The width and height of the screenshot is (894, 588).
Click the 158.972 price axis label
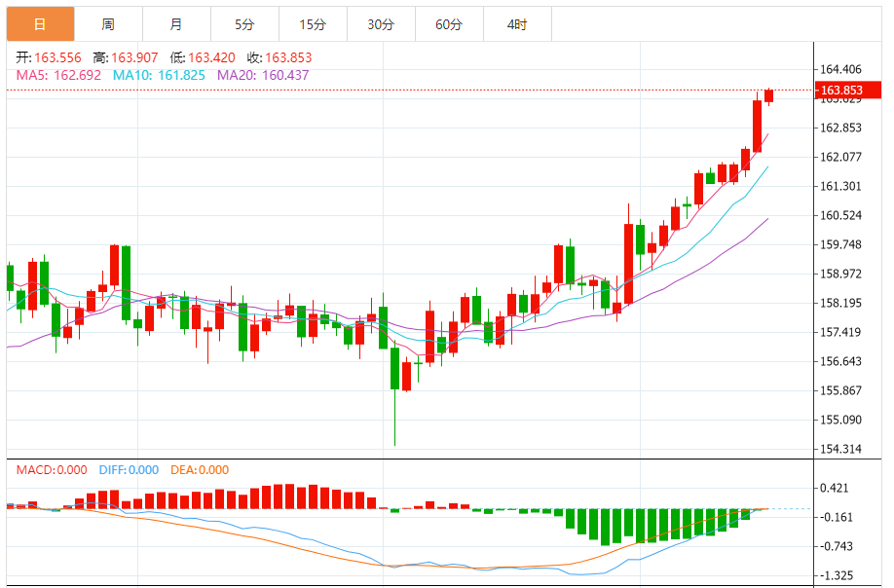[x=840, y=275]
